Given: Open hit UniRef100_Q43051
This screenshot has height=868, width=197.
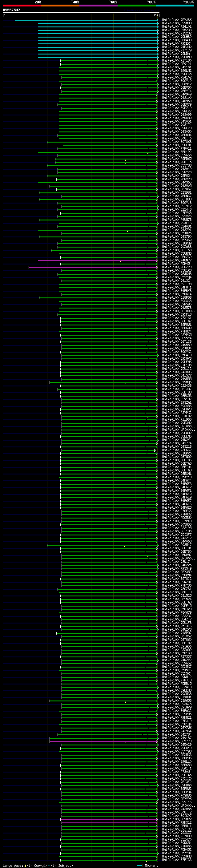Looking at the screenshot, I should click(176, 121).
